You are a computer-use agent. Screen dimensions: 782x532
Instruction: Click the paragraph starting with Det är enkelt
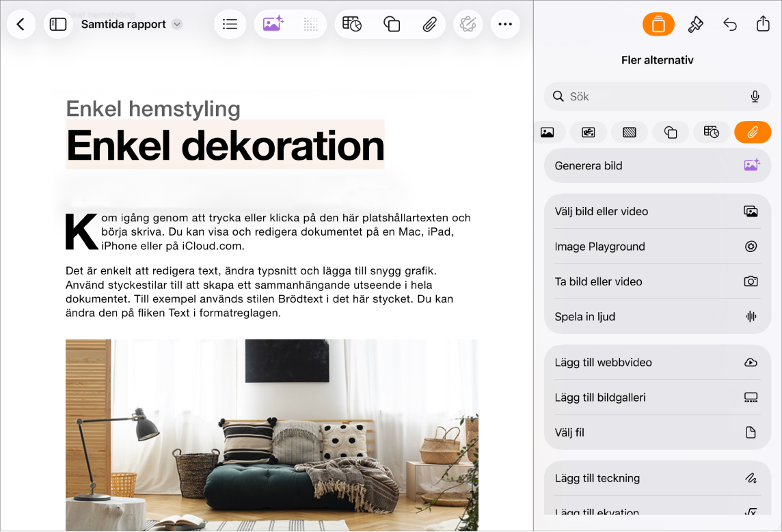click(x=259, y=292)
